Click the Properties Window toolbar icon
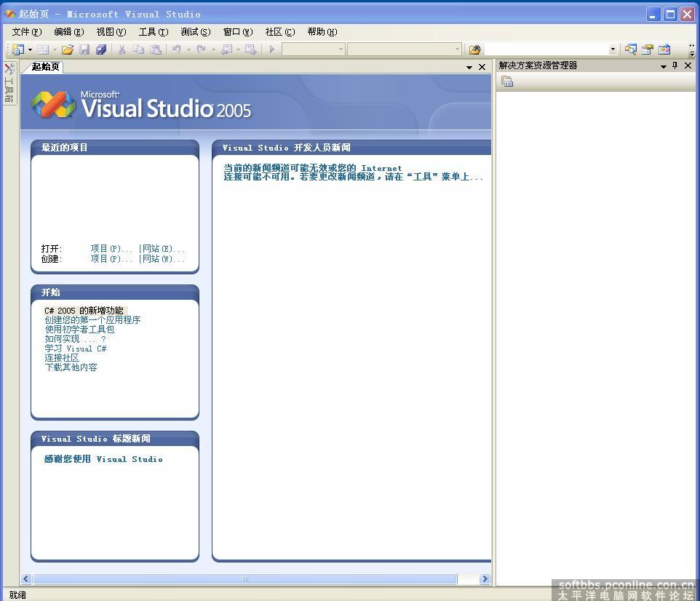 point(648,49)
